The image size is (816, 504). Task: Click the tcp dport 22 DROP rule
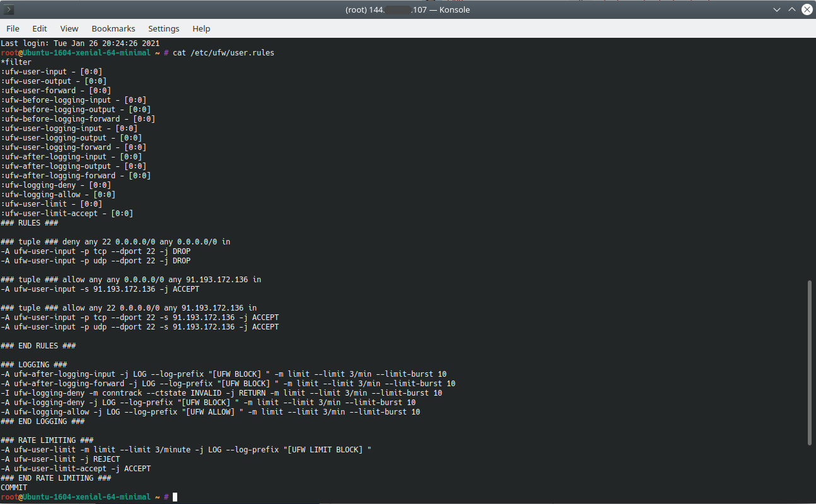[x=96, y=251]
